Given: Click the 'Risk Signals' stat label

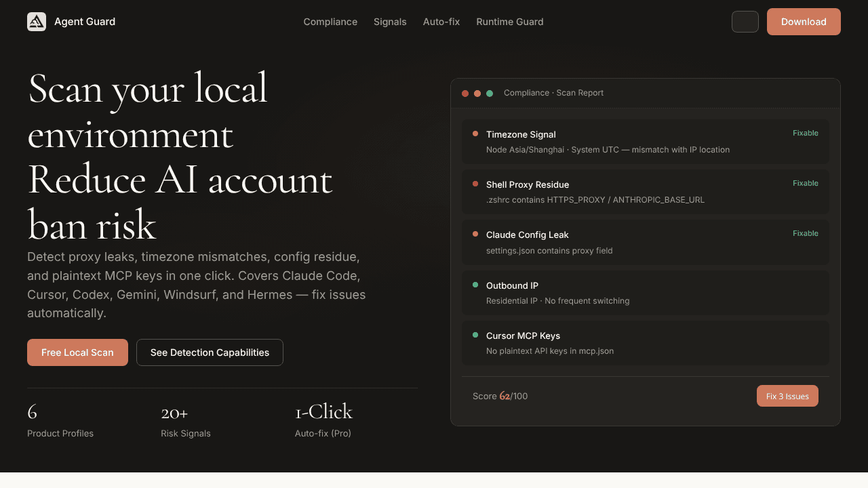Looking at the screenshot, I should 186,433.
